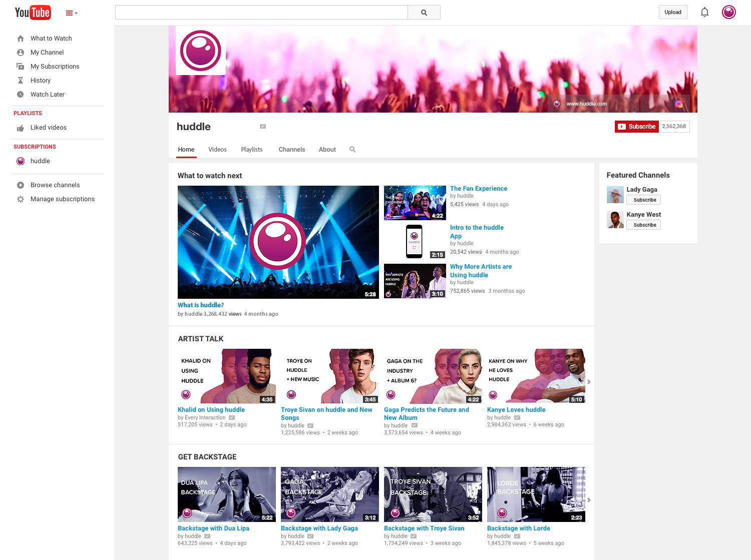Screen dimensions: 751x560
Task: Open the What is huddle? title link
Action: pyautogui.click(x=201, y=305)
